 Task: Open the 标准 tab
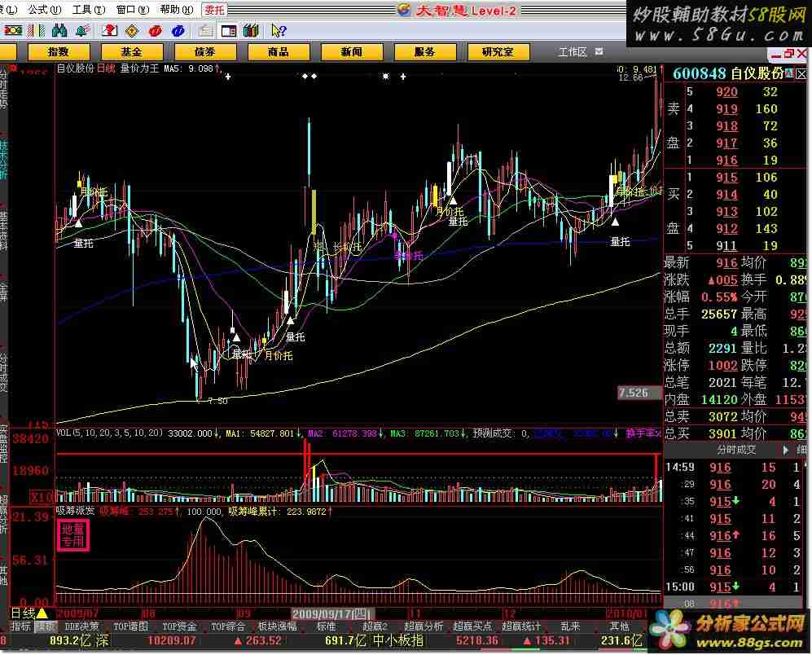click(327, 626)
